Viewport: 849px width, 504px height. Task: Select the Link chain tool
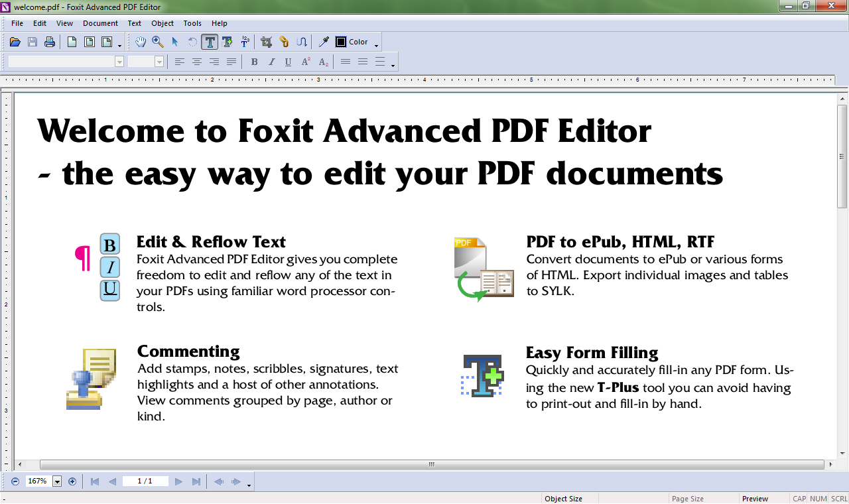[x=284, y=42]
